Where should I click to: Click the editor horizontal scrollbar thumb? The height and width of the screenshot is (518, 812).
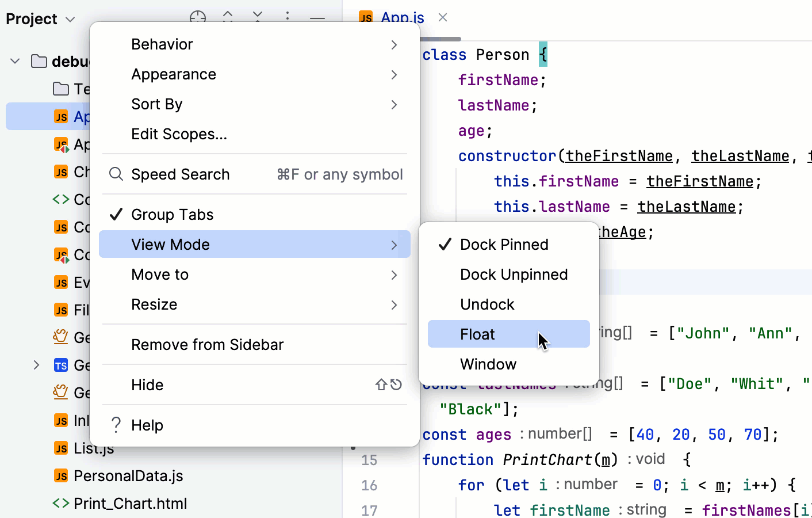(441, 39)
